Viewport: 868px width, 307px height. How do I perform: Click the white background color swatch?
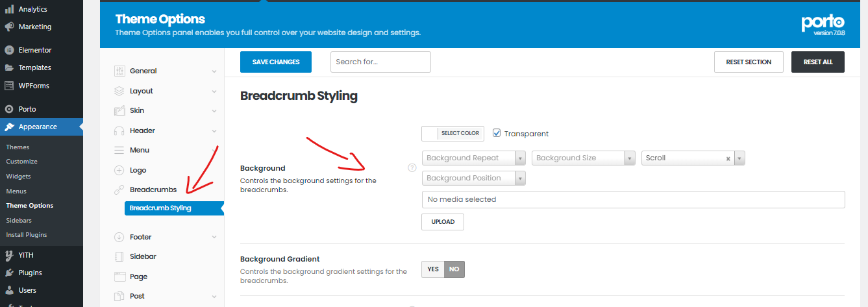pos(430,133)
